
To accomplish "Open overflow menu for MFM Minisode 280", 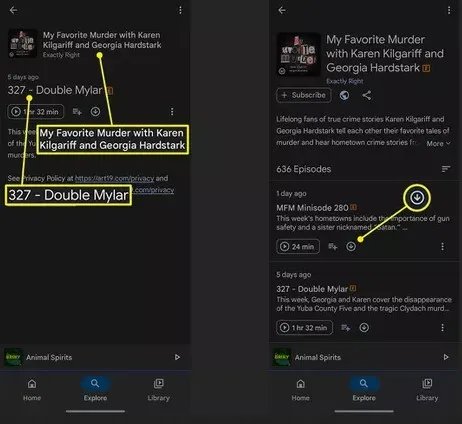I will tap(442, 246).
